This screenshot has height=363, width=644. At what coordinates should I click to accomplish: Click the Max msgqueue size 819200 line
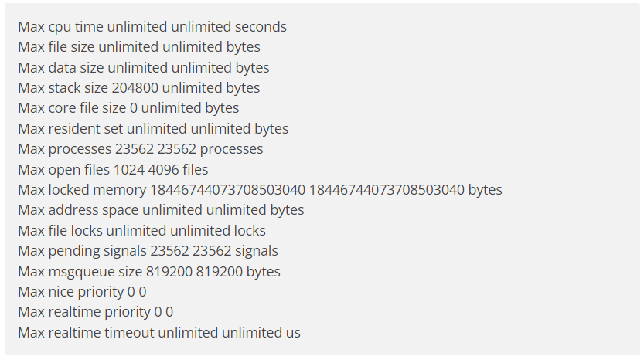pos(149,271)
